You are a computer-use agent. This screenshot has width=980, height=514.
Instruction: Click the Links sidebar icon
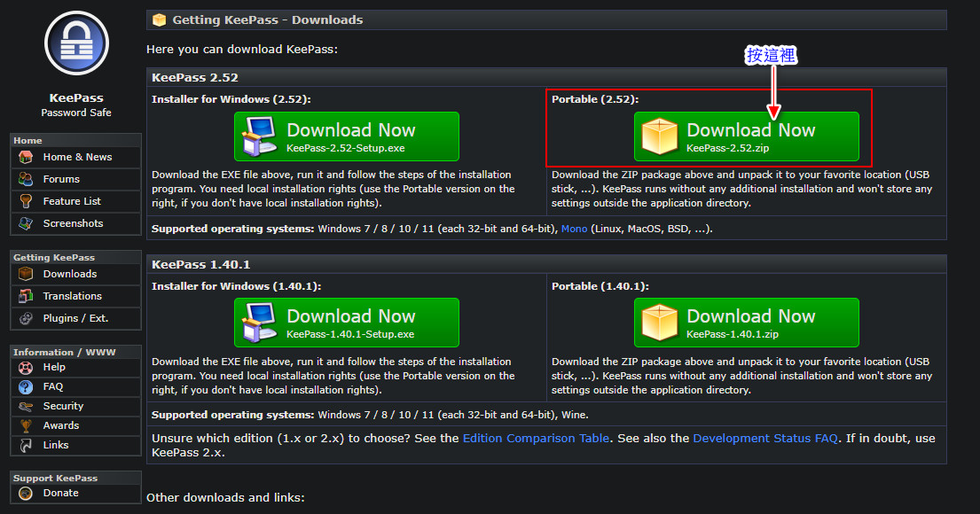pos(26,445)
